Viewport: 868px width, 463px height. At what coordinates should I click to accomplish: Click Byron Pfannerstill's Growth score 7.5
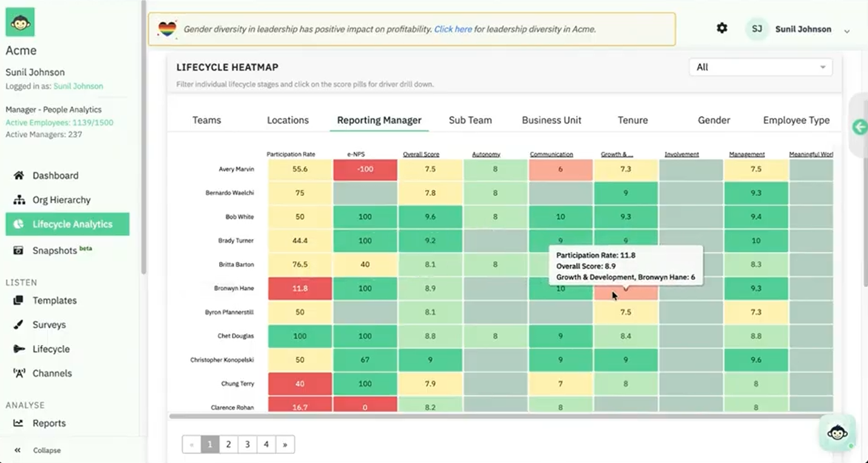(x=626, y=312)
